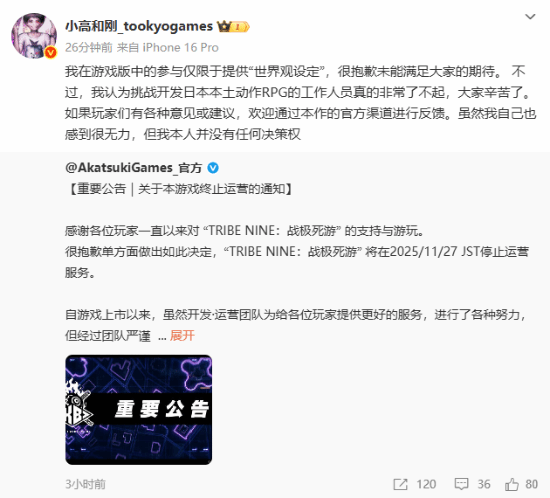Click the orange verified badge on the avatar
The height and width of the screenshot is (498, 550).
51,53
